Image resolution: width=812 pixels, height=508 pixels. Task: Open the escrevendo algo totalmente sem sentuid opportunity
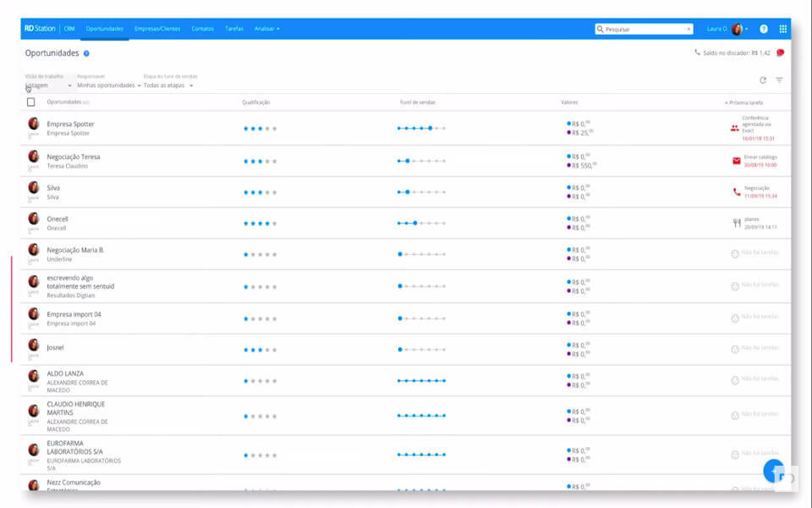(x=80, y=282)
